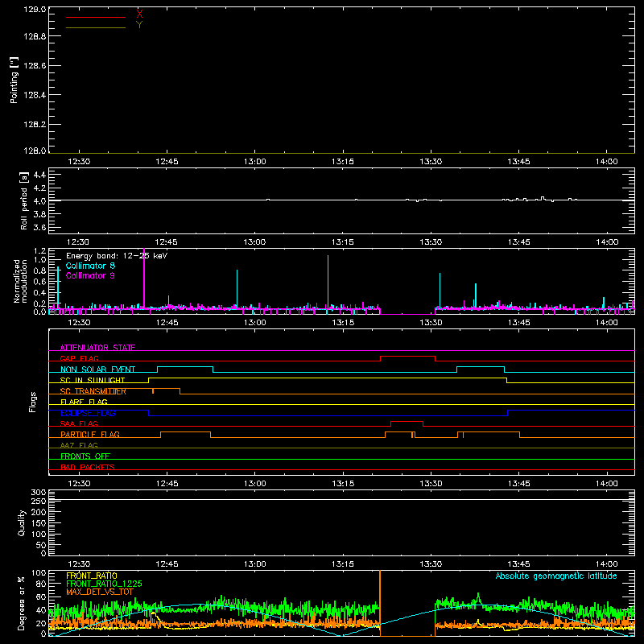
Task: Click the red X legend line sample
Action: coord(96,17)
